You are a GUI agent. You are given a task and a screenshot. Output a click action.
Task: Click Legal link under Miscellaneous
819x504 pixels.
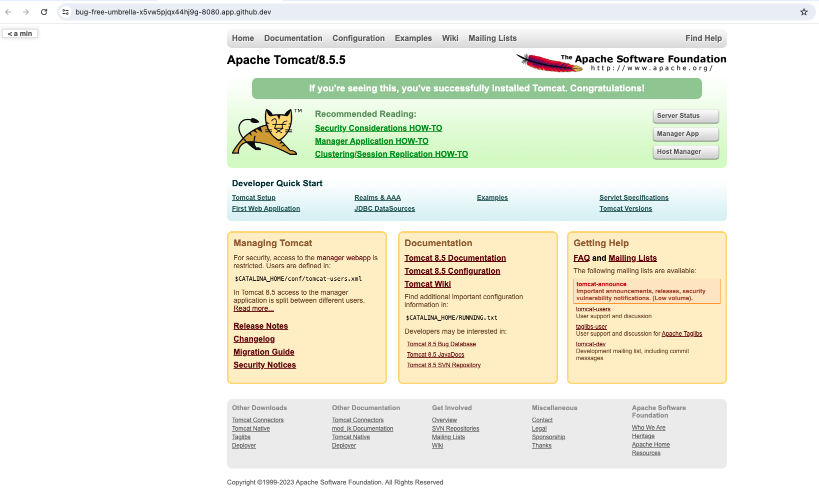coord(539,429)
